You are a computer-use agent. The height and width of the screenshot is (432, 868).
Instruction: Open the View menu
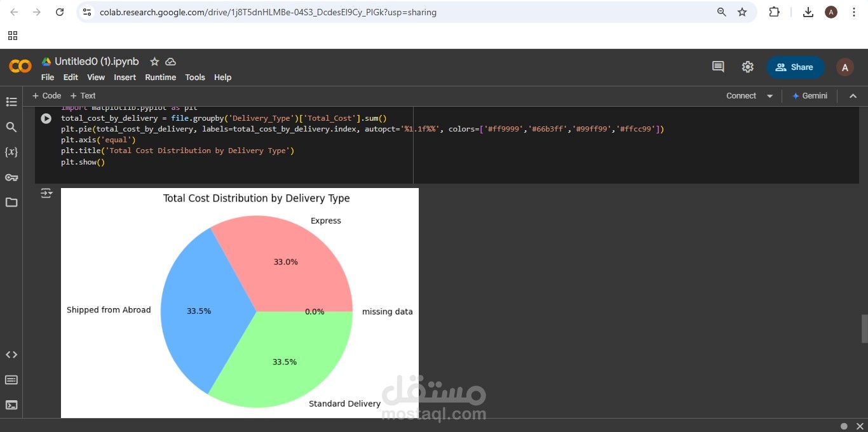(96, 77)
